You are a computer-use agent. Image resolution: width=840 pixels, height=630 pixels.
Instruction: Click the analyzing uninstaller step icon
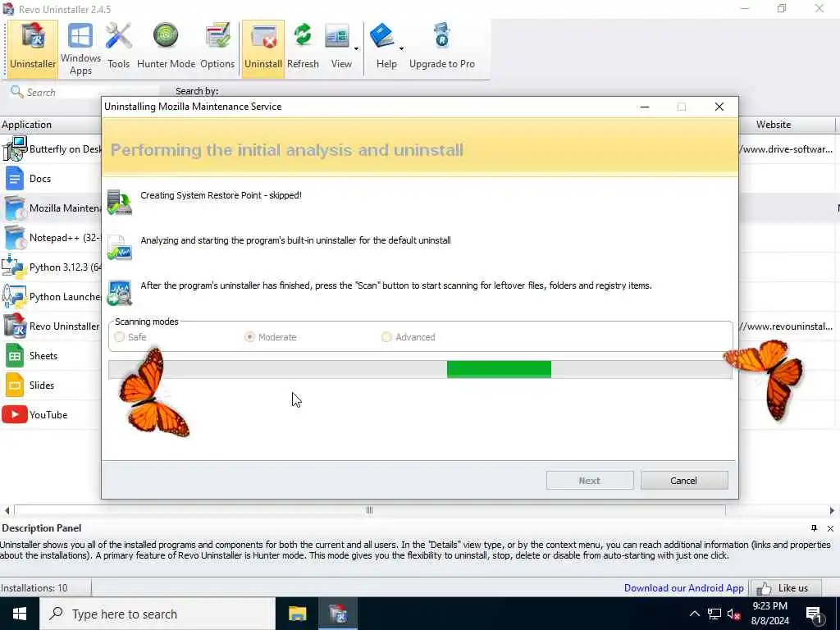[120, 248]
